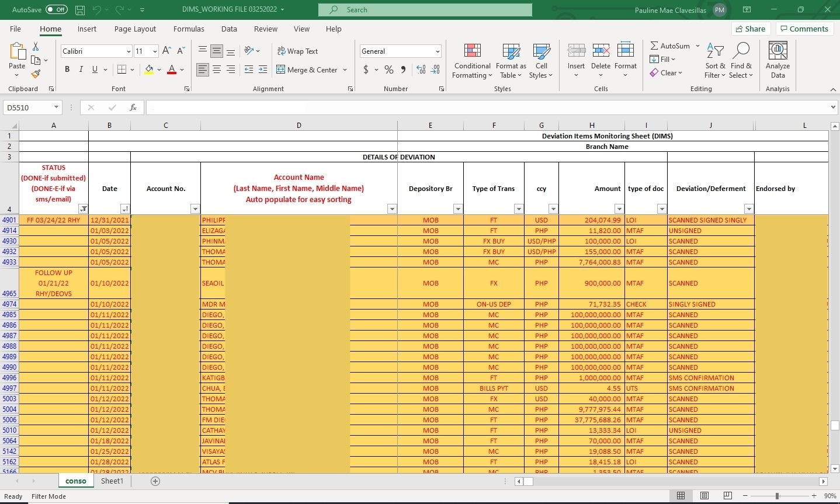Apply Percent Style to cells
840x504 pixels.
[389, 70]
